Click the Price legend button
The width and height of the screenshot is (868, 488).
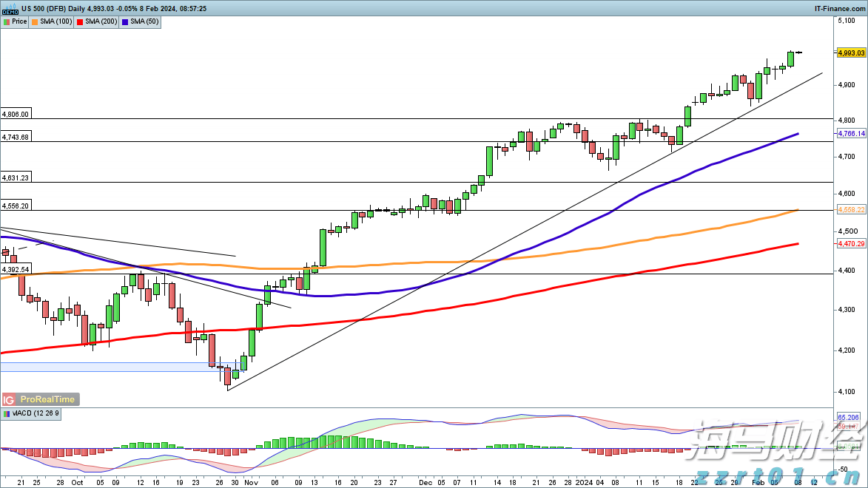pyautogui.click(x=16, y=21)
